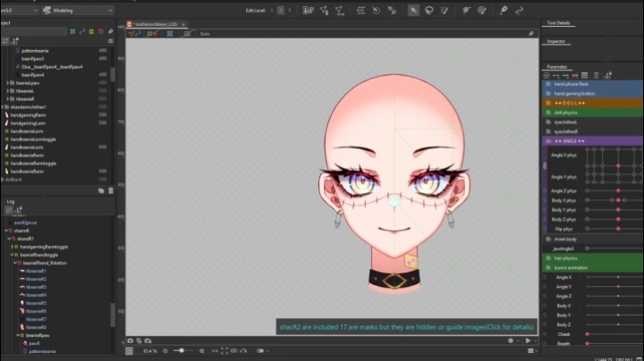Collapse the beanieRhand_Rotation deformer
Viewport: 644px width, 361px height.
(x=15, y=263)
